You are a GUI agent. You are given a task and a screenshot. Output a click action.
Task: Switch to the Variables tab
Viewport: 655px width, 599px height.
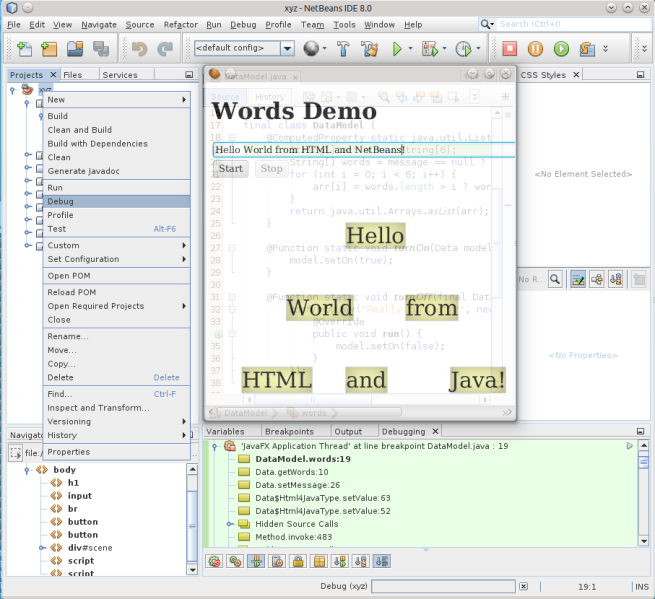pos(225,431)
